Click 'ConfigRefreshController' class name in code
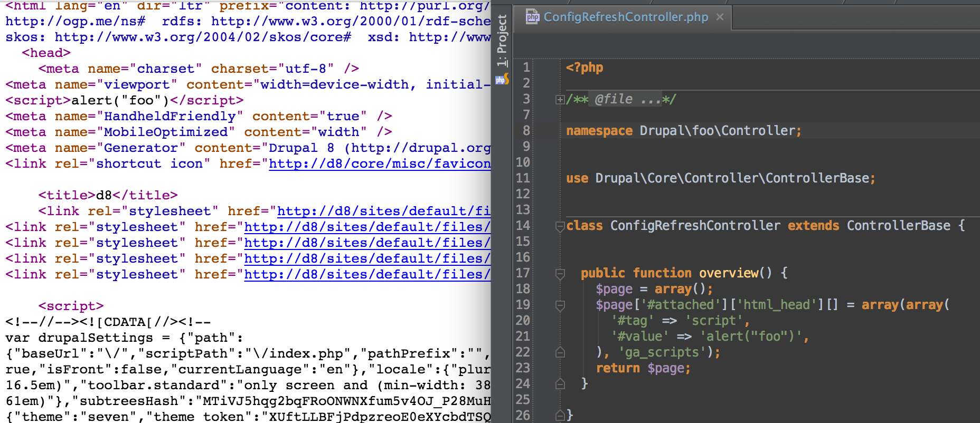 pyautogui.click(x=695, y=226)
